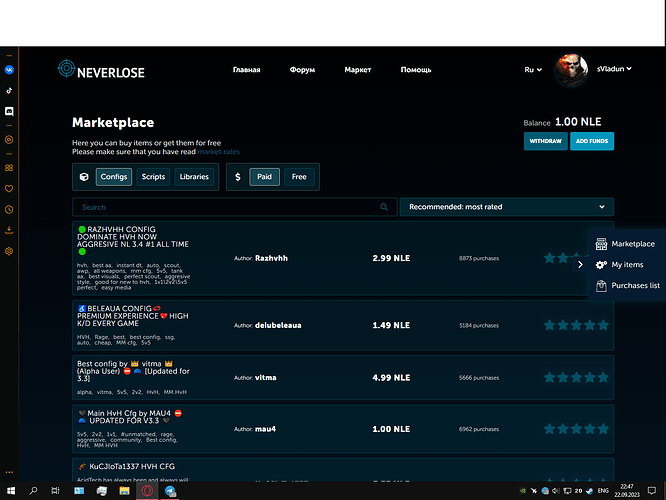Open Bookmarks heart icon in sidebar
666x500 pixels.
[9, 189]
